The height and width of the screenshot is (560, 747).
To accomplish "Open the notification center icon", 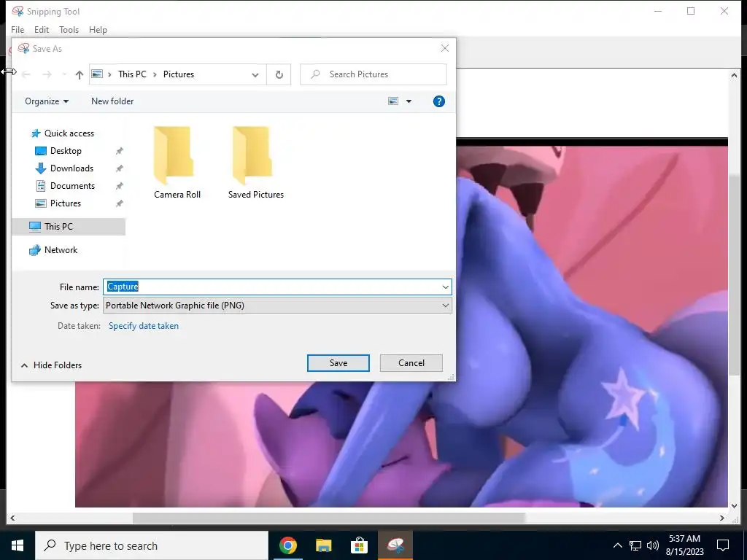I will (723, 545).
